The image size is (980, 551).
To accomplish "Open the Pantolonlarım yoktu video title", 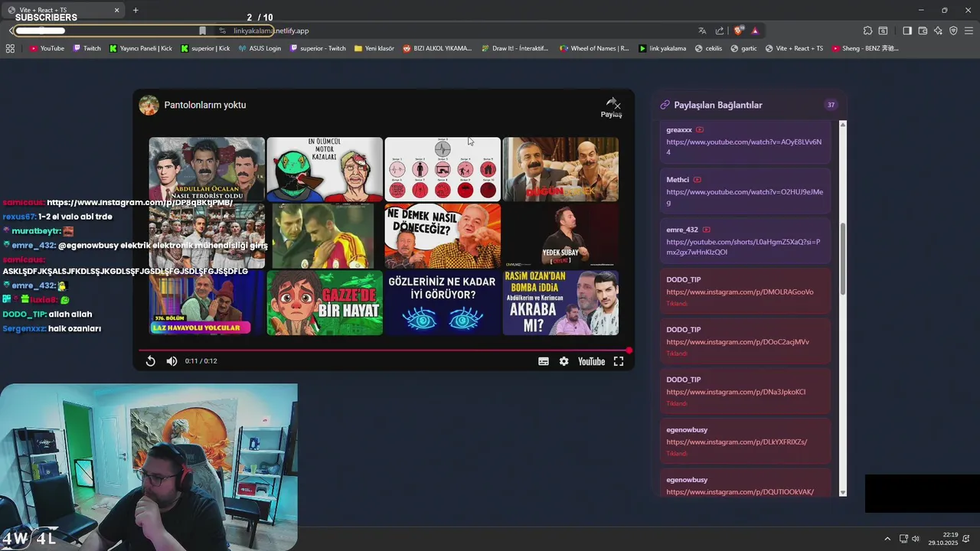I will tap(205, 105).
